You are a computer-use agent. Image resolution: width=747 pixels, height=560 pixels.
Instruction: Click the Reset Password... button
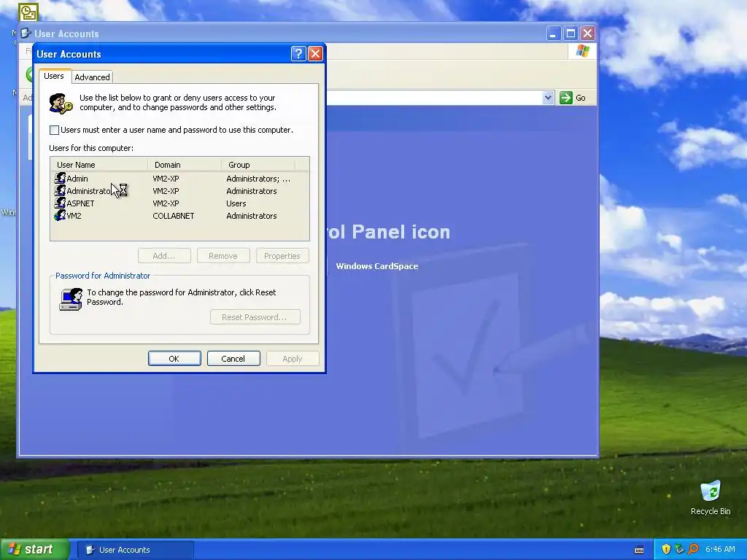coord(255,317)
